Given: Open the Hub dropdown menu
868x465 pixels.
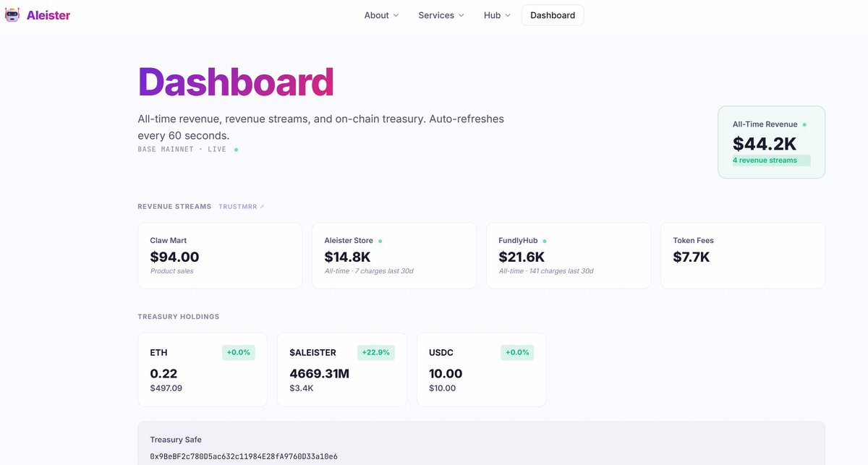Looking at the screenshot, I should pyautogui.click(x=497, y=15).
